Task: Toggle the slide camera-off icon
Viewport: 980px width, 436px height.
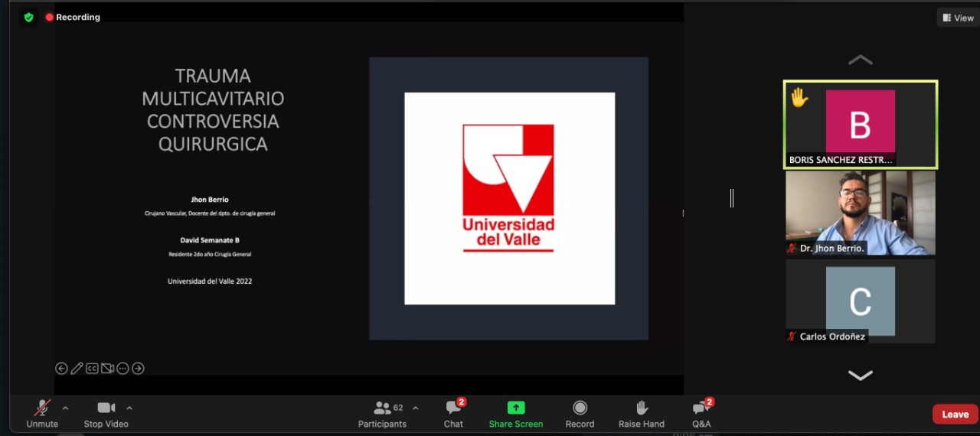Action: (107, 369)
